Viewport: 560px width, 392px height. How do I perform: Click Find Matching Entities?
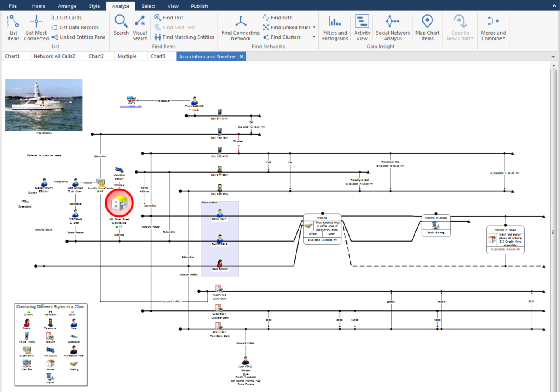tap(184, 37)
